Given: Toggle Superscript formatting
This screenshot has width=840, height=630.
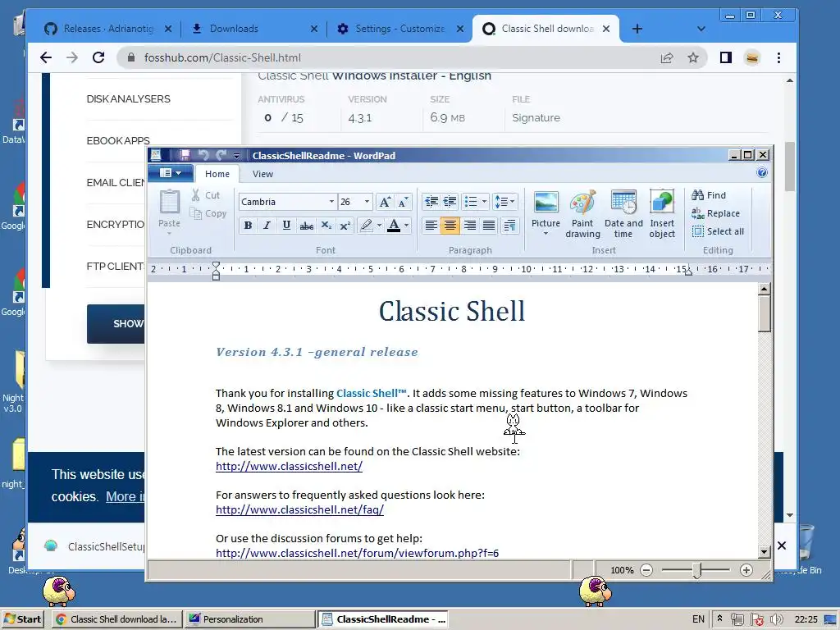Looking at the screenshot, I should [345, 226].
